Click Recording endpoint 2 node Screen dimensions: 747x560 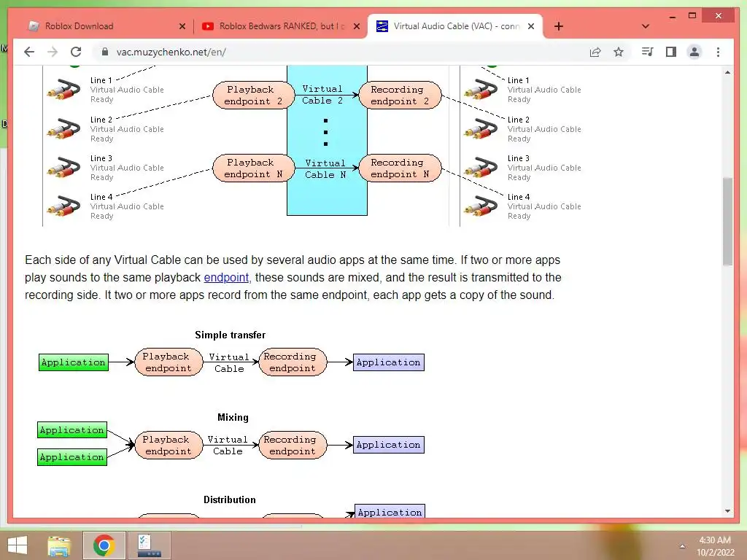pyautogui.click(x=400, y=96)
